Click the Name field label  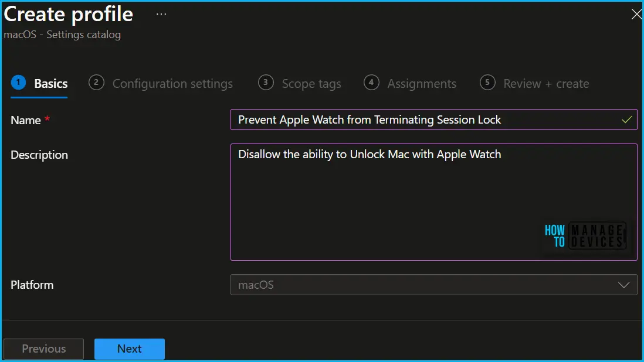tap(26, 120)
